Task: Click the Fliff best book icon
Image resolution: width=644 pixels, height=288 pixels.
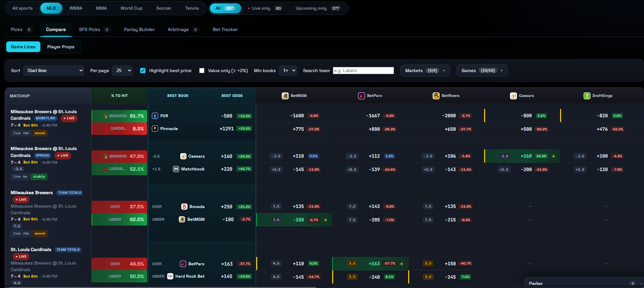Action: coord(155,116)
